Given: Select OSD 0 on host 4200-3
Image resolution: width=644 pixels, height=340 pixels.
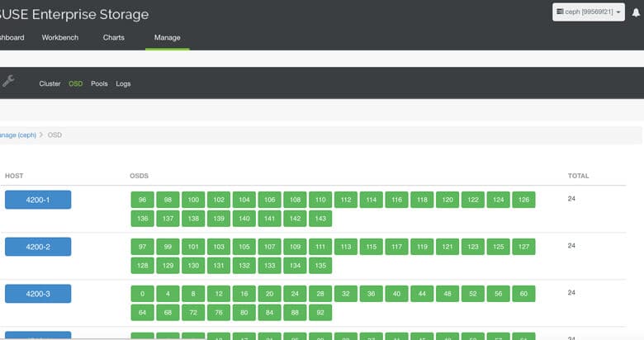Looking at the screenshot, I should coord(143,294).
